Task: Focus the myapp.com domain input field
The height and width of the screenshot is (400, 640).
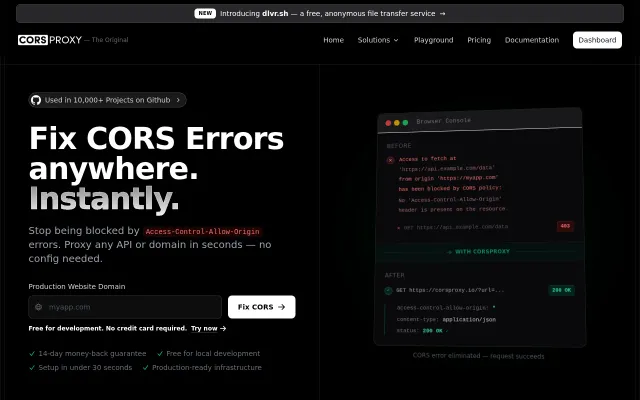Action: coord(125,307)
